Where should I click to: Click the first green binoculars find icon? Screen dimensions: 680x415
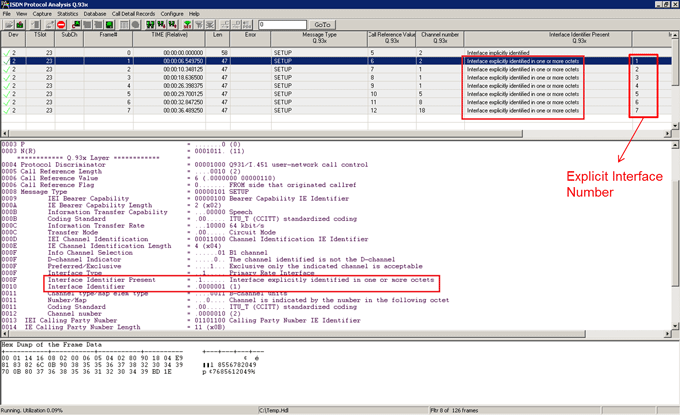point(150,25)
